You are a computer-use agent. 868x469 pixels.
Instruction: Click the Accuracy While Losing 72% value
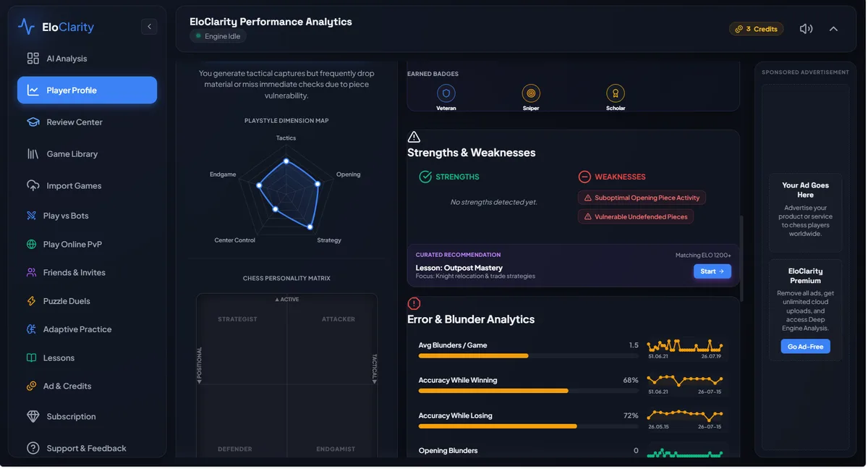tap(631, 415)
